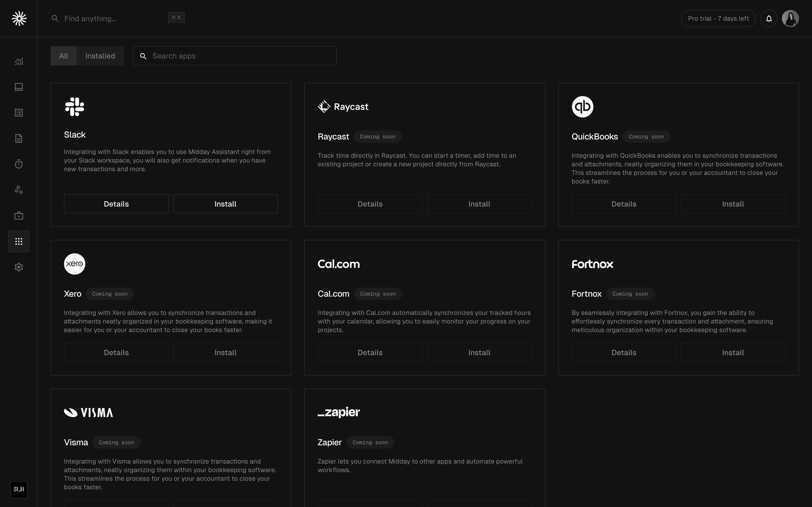Open the Tracker stopwatch sidebar icon
The height and width of the screenshot is (507, 812).
click(x=19, y=164)
